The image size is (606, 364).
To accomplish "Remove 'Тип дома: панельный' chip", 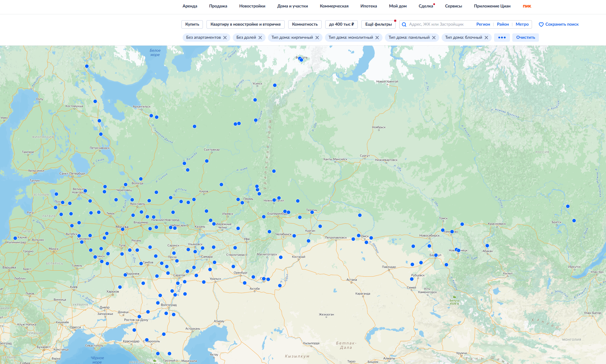I will 434,38.
